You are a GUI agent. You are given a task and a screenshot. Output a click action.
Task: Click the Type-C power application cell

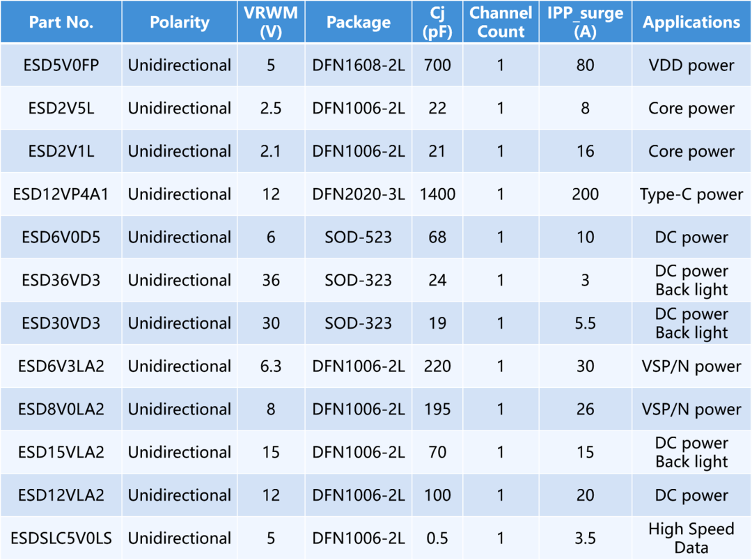[691, 194]
